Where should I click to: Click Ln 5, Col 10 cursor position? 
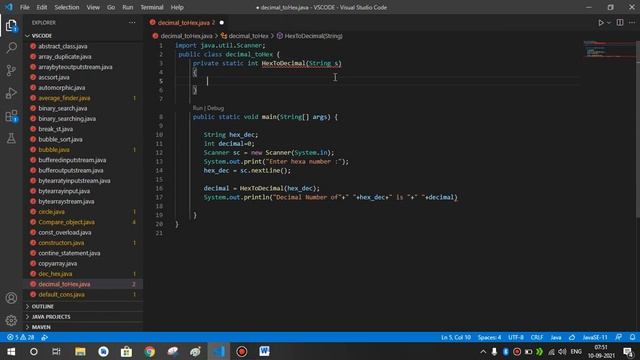tap(456, 338)
